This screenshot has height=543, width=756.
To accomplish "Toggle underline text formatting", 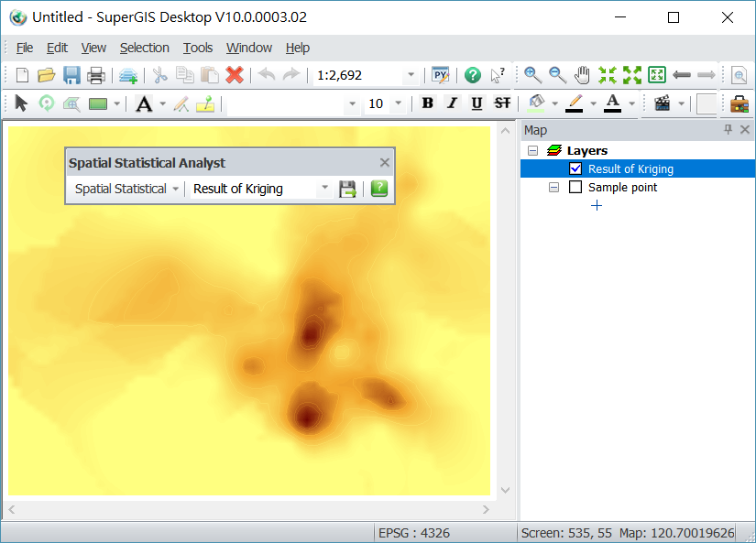I will 477,103.
